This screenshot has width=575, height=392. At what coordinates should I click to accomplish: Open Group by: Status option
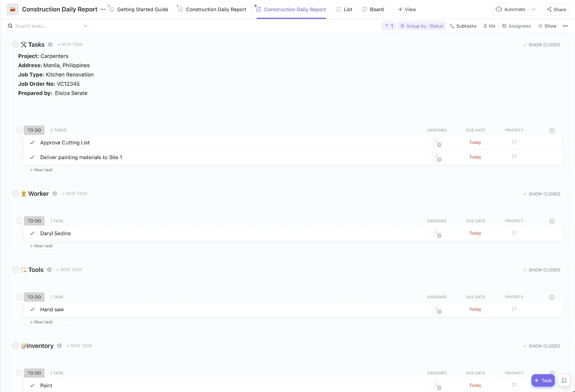click(422, 26)
